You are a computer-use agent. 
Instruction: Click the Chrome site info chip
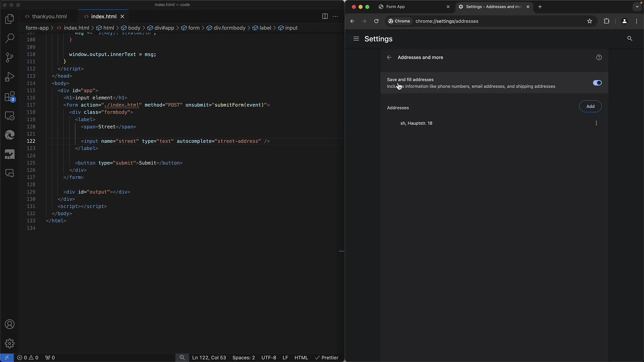pyautogui.click(x=399, y=21)
